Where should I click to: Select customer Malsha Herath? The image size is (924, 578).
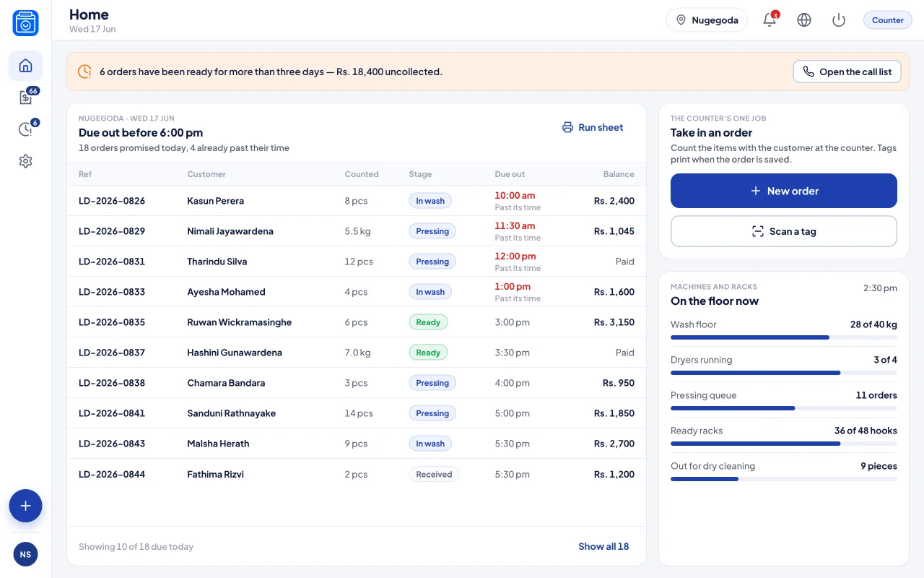(x=218, y=444)
